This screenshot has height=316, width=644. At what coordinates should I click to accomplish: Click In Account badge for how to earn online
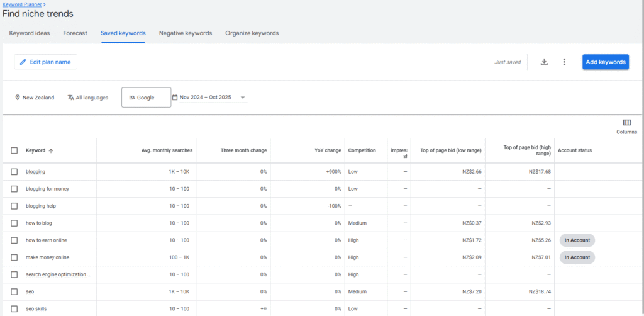[577, 240]
